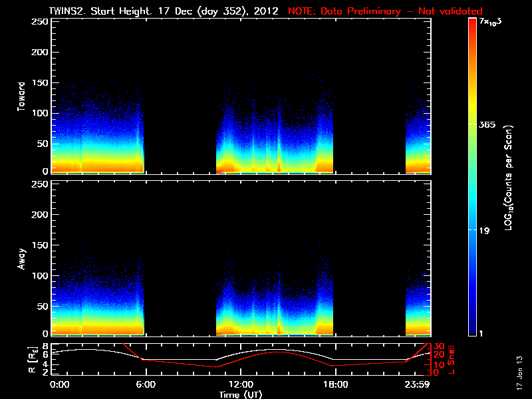This screenshot has height=399, width=532.
Task: Click the '0:00' time tick label
Action: (x=60, y=385)
